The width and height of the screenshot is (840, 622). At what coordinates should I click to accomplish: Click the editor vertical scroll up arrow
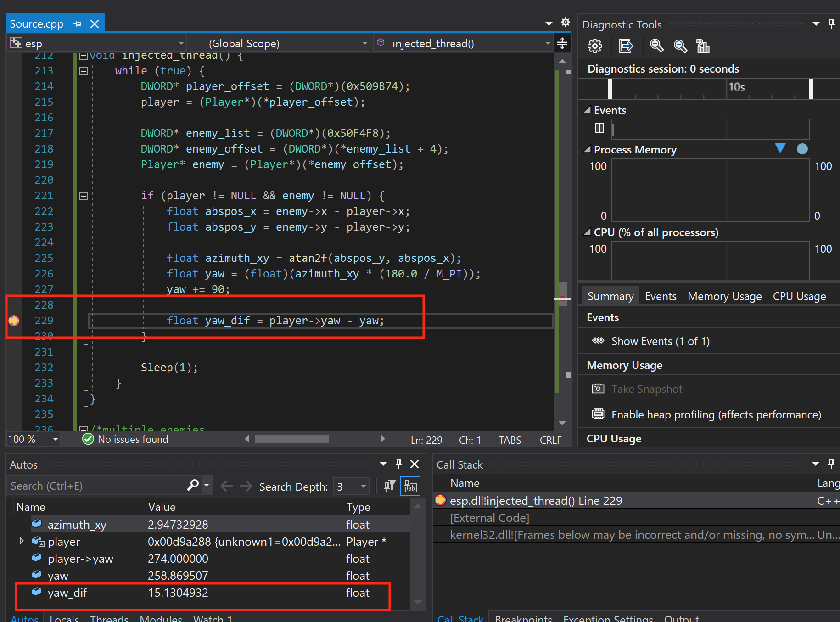(562, 61)
